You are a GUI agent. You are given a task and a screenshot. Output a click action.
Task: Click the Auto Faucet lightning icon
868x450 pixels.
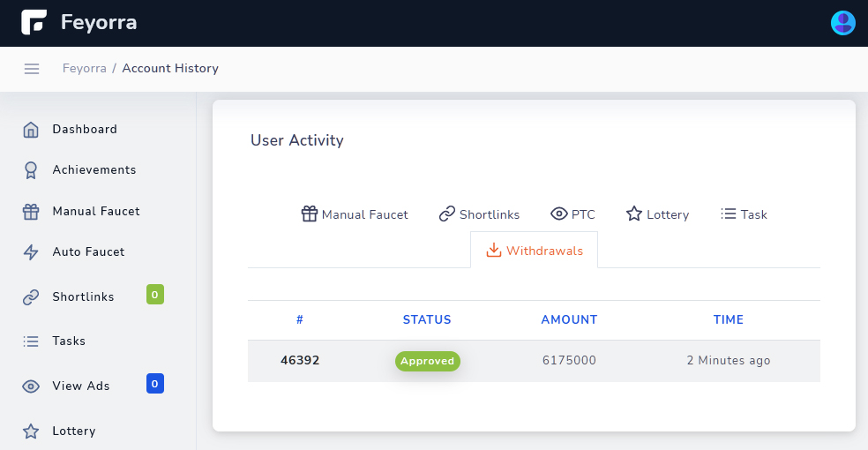tap(31, 252)
